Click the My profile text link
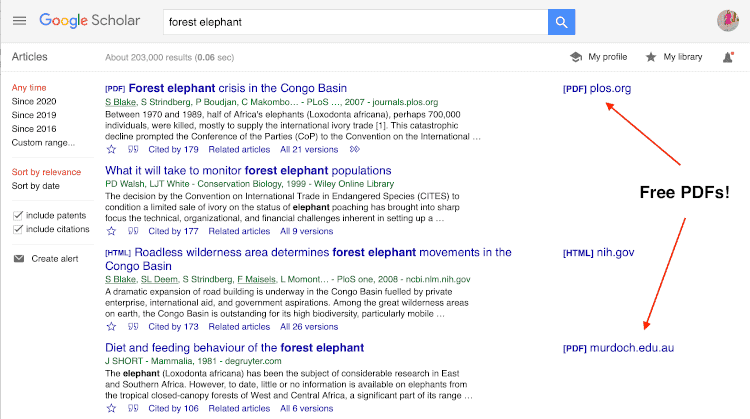Screen dimensions: 750x419 pos(607,57)
